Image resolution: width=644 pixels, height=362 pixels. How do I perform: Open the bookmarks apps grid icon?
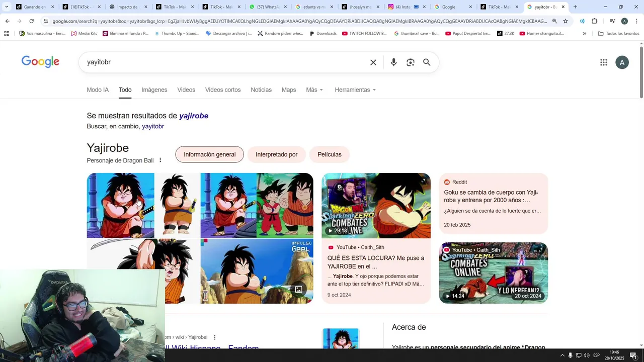tap(7, 34)
